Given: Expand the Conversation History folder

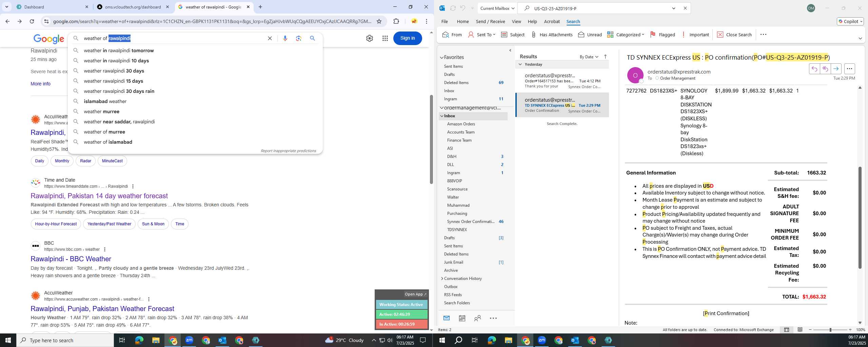Looking at the screenshot, I should point(442,279).
